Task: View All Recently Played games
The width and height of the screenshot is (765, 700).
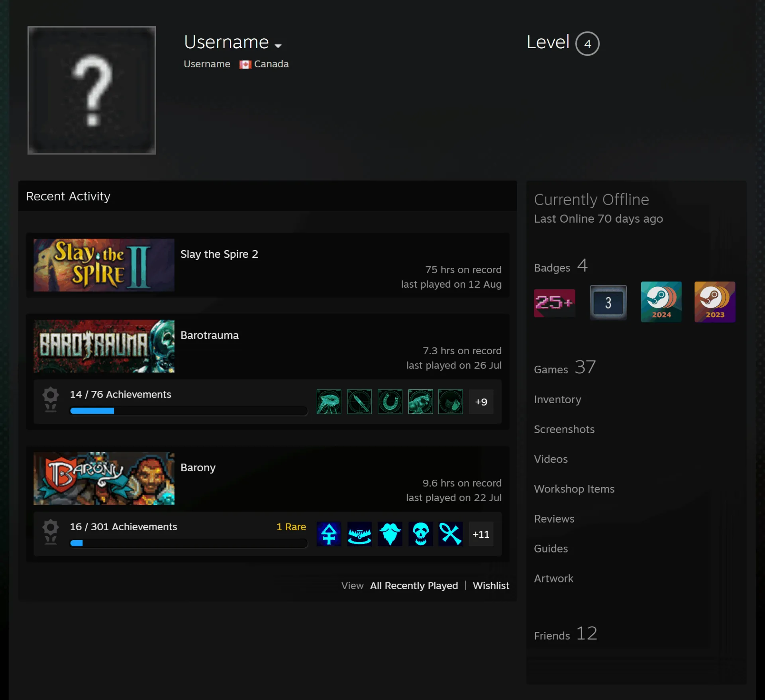Action: click(x=414, y=586)
